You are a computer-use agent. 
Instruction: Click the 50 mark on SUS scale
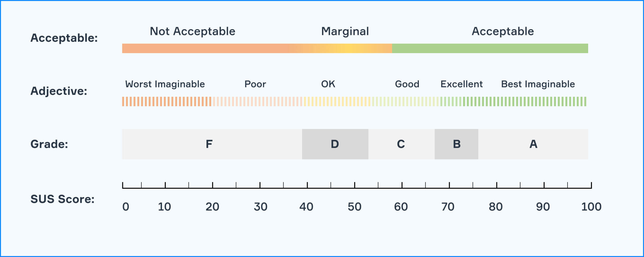(x=354, y=207)
